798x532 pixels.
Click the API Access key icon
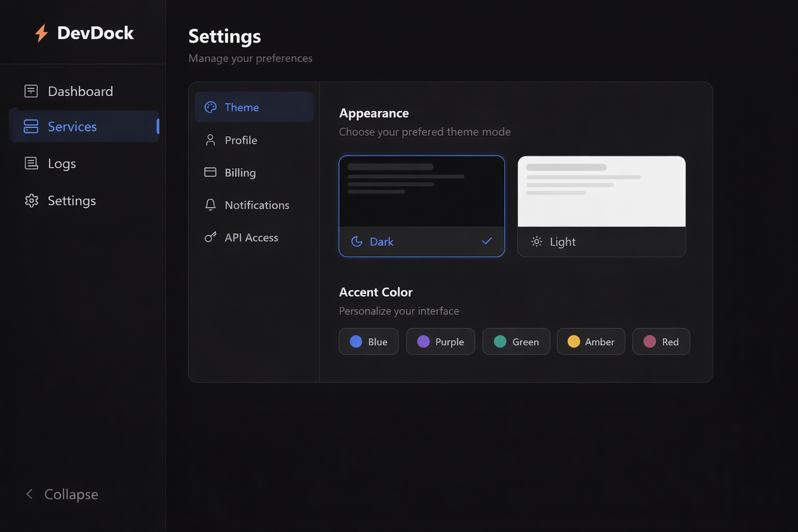tap(210, 237)
